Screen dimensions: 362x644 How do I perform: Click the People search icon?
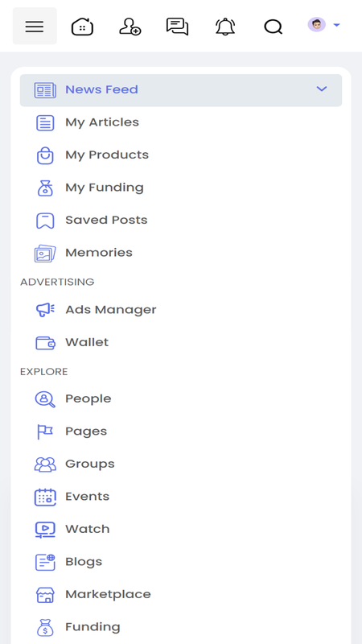(45, 398)
